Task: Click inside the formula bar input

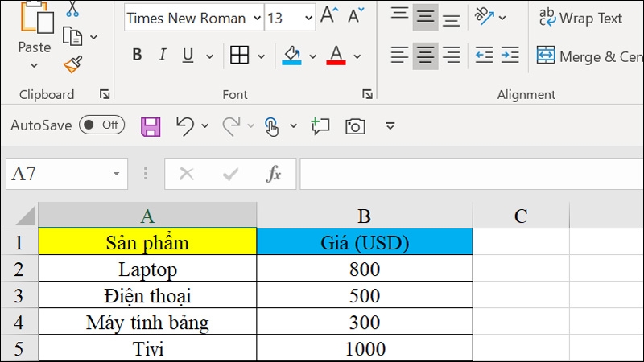Action: (x=472, y=174)
